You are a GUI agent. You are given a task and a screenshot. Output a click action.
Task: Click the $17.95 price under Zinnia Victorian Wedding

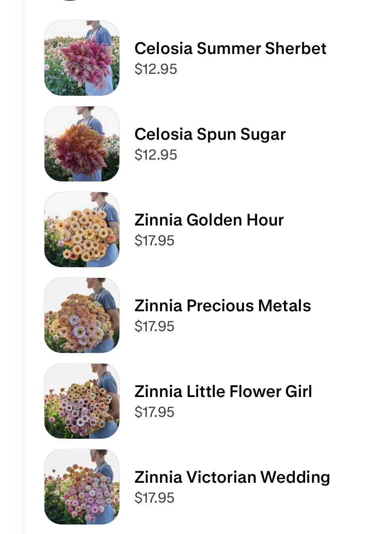pos(154,498)
